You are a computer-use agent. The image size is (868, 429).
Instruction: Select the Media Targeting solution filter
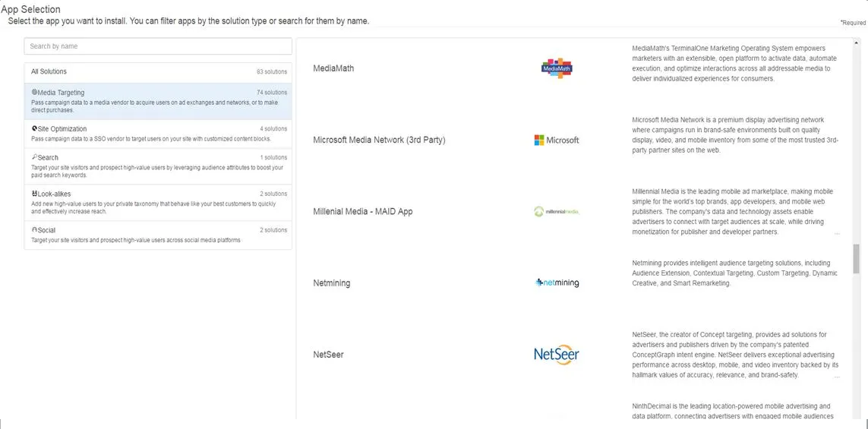pyautogui.click(x=158, y=101)
